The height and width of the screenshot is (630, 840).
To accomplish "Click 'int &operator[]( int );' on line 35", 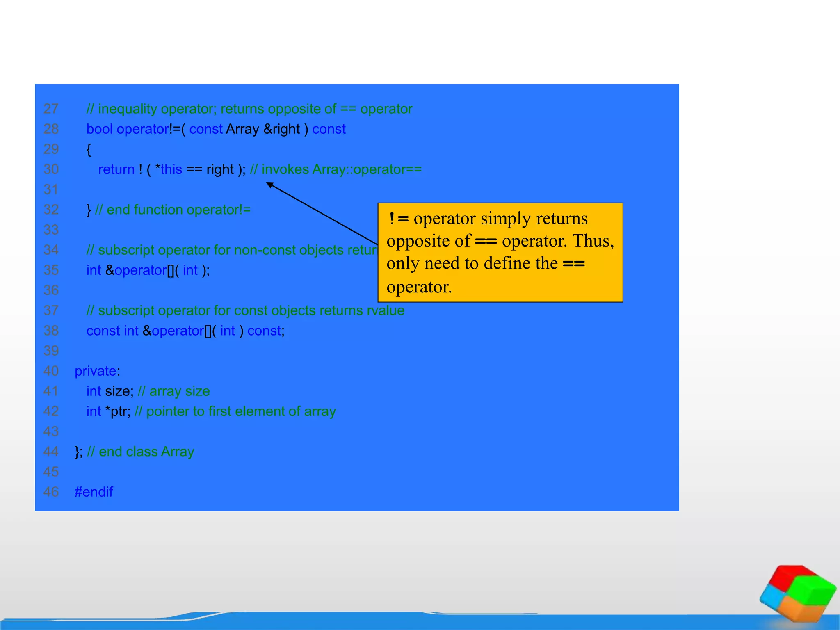I will point(148,270).
